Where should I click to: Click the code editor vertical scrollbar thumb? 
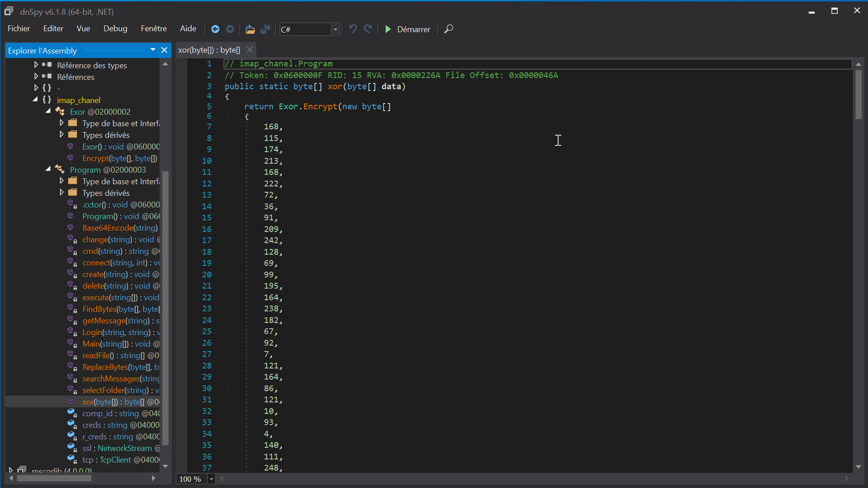coord(858,95)
